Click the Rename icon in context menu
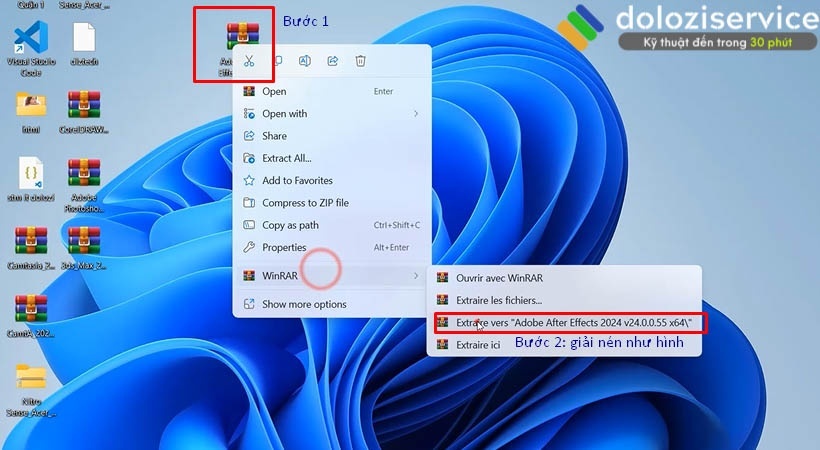 pyautogui.click(x=304, y=61)
